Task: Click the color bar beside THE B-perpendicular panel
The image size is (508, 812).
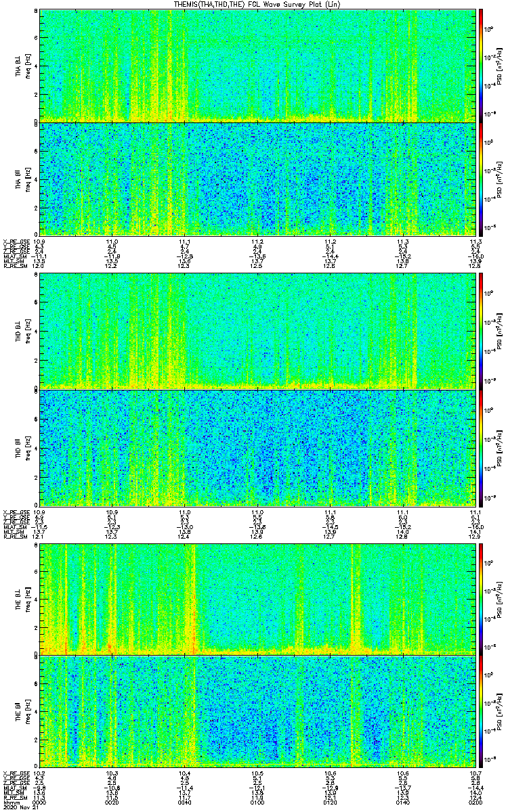Action: [x=481, y=598]
